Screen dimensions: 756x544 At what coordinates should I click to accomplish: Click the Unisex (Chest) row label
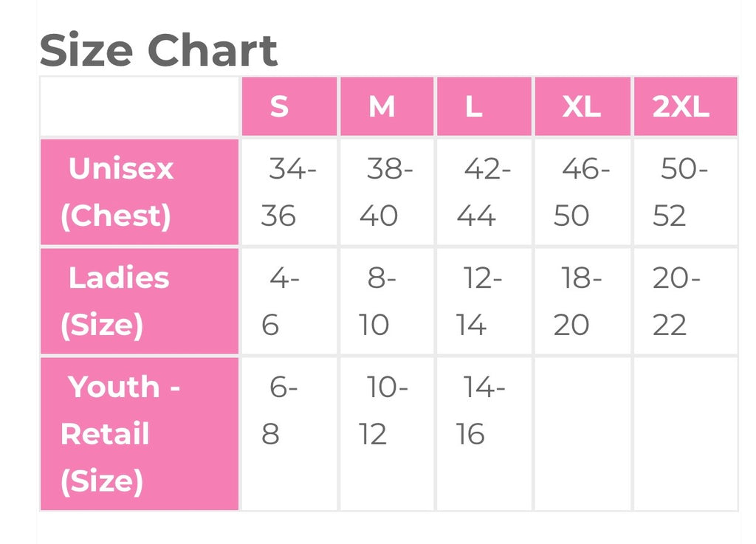140,192
